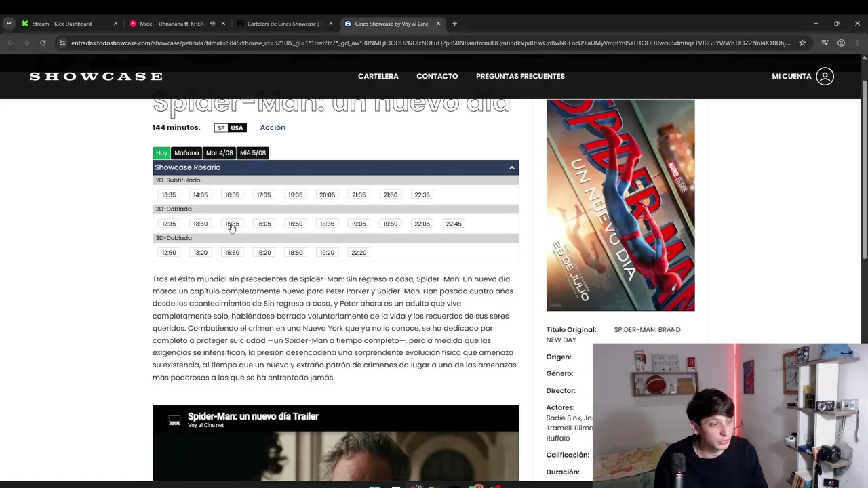Viewport: 868px width, 488px height.
Task: Open the Chrome profile avatar icon
Action: pos(842,43)
